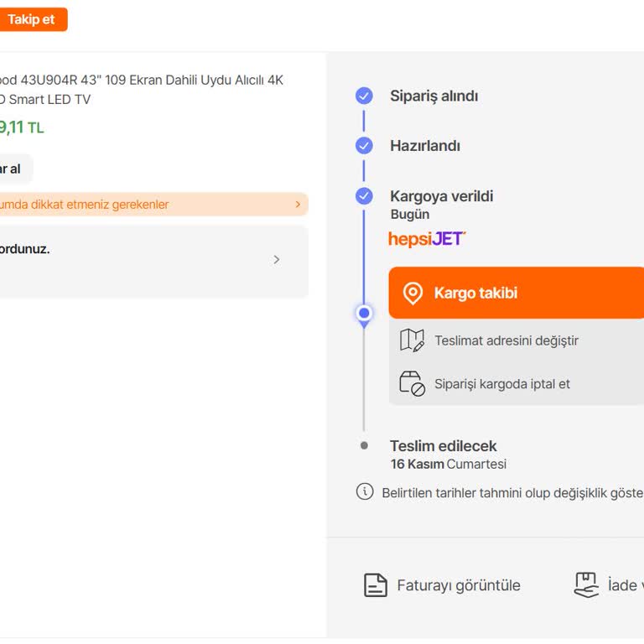
Task: Click the checkmark next to Sipariş alındı
Action: pyautogui.click(x=364, y=96)
